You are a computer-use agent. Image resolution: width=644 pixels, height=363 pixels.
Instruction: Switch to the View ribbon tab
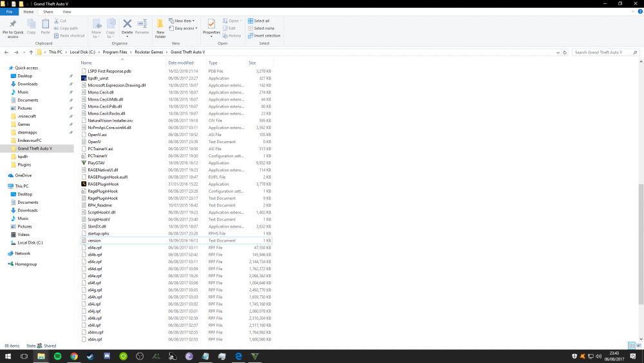tap(66, 12)
